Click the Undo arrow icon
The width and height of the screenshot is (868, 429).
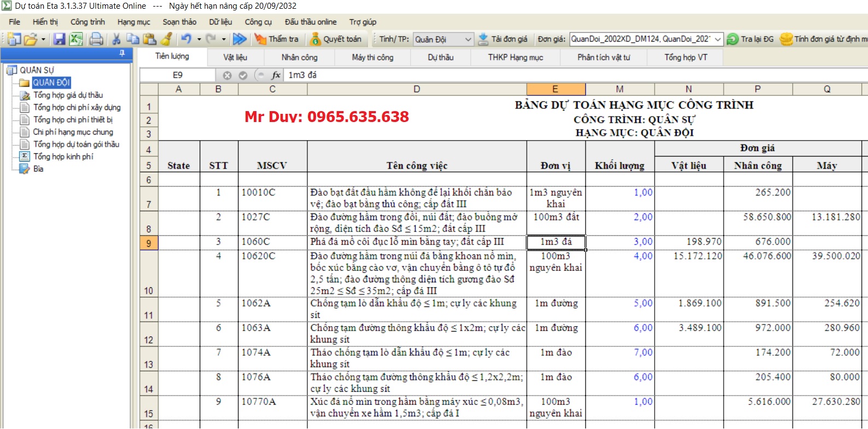point(187,39)
